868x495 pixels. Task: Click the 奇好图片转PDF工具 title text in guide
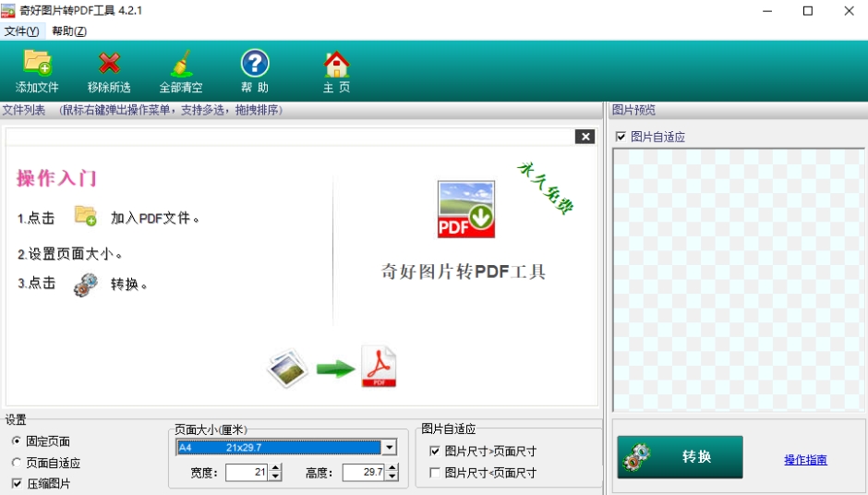click(x=464, y=272)
